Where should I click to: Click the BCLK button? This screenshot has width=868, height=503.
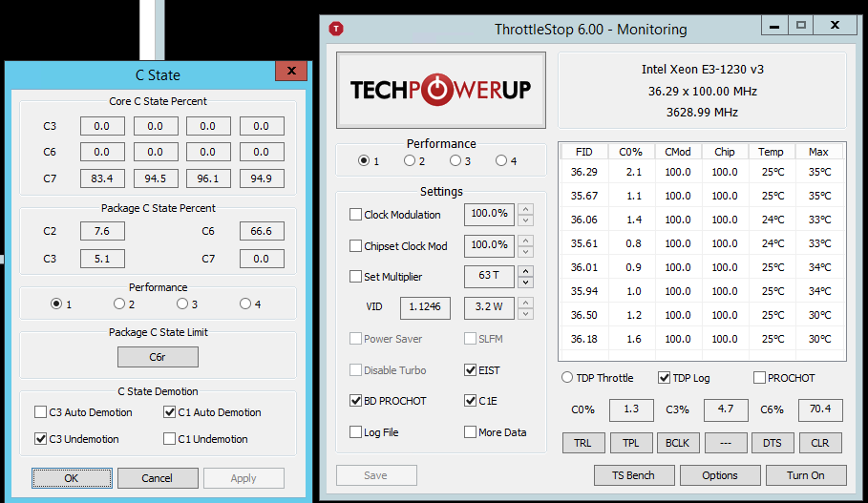pos(678,443)
